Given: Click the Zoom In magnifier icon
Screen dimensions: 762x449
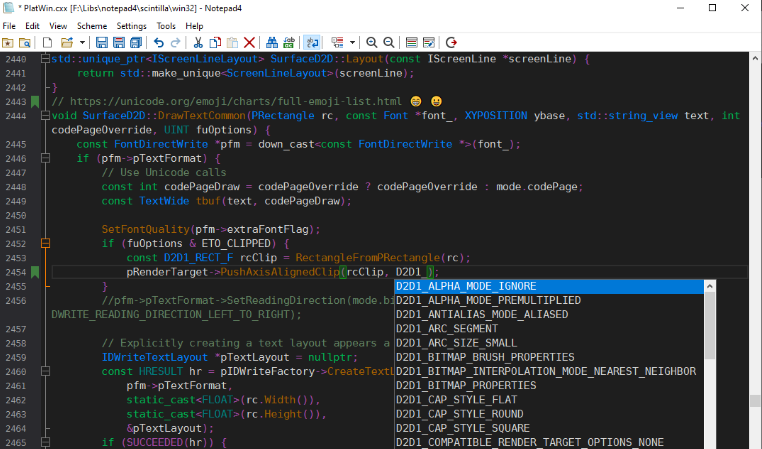Looking at the screenshot, I should tap(372, 43).
